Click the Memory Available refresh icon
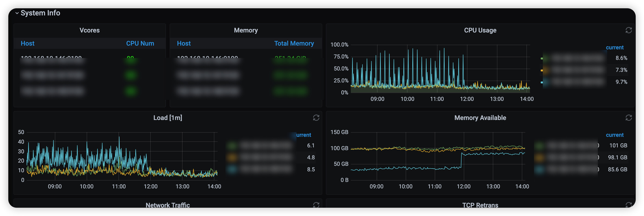The image size is (644, 216). click(628, 118)
